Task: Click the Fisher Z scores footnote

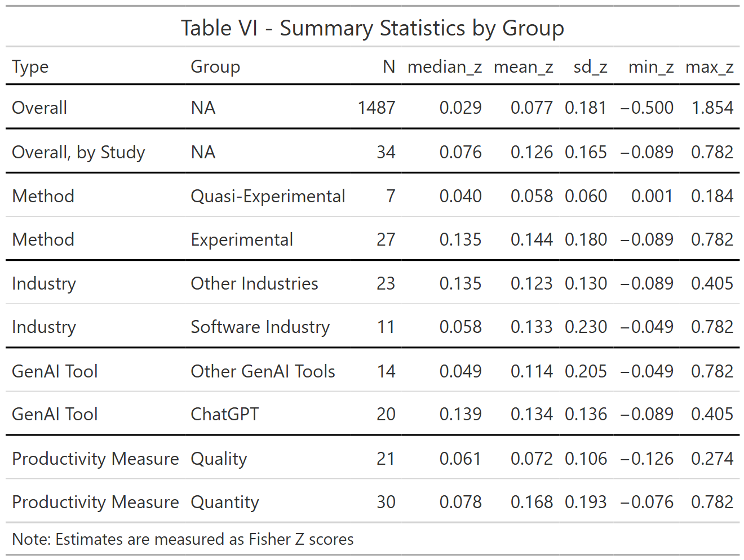Action: [x=183, y=540]
